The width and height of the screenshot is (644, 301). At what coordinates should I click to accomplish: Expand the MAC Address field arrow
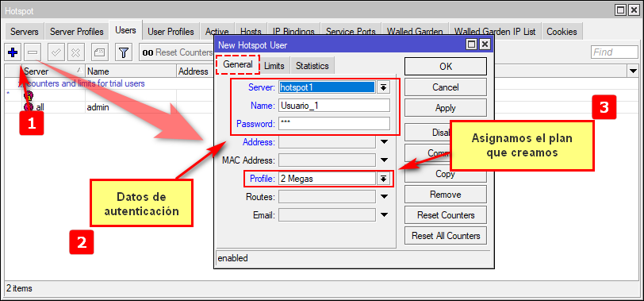384,160
